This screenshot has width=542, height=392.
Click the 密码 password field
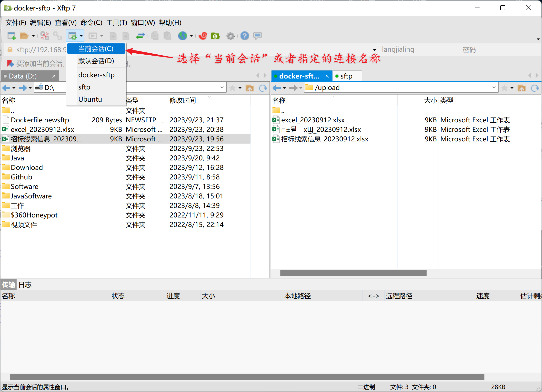click(x=501, y=50)
